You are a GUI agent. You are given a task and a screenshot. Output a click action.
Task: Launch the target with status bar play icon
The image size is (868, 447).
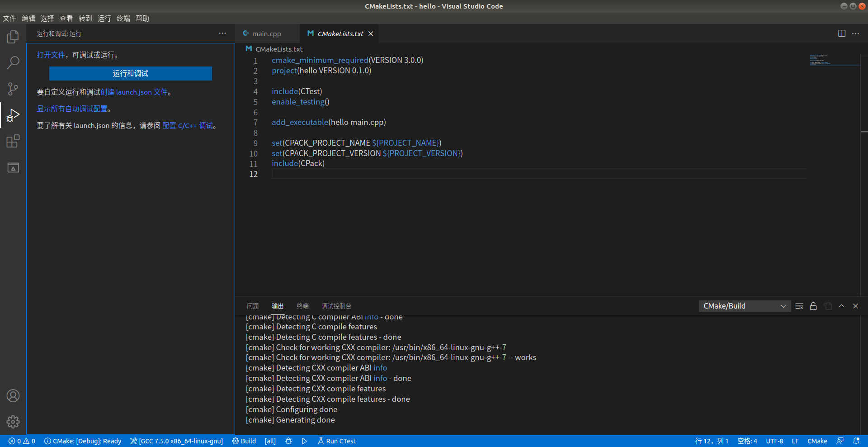point(305,441)
